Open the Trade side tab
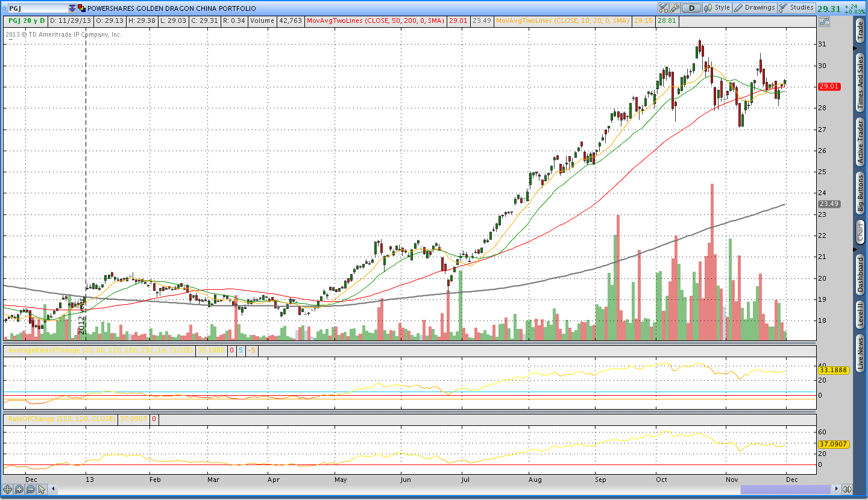 pos(860,31)
